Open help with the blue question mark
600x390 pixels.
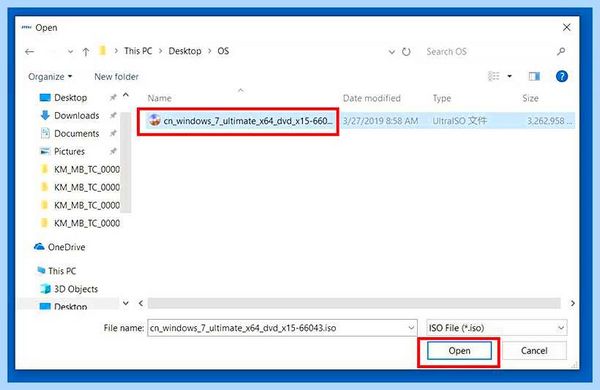pos(561,77)
